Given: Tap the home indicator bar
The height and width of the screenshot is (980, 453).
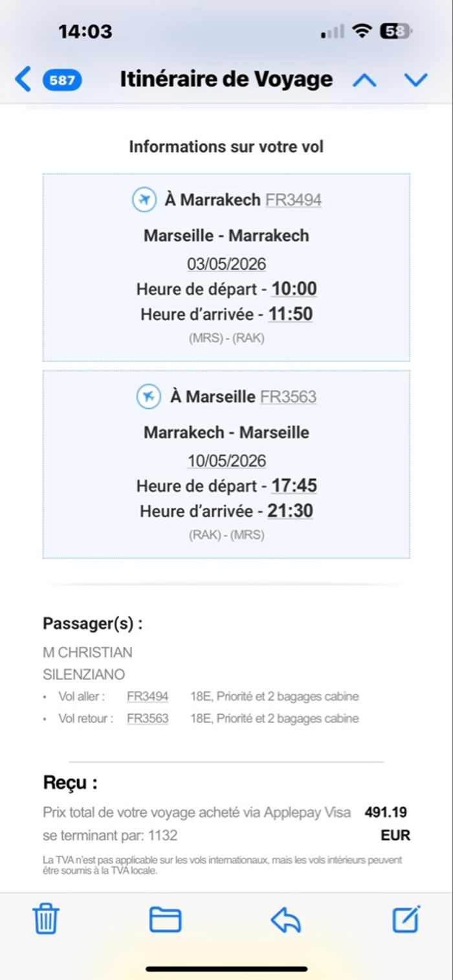Looking at the screenshot, I should (226, 968).
